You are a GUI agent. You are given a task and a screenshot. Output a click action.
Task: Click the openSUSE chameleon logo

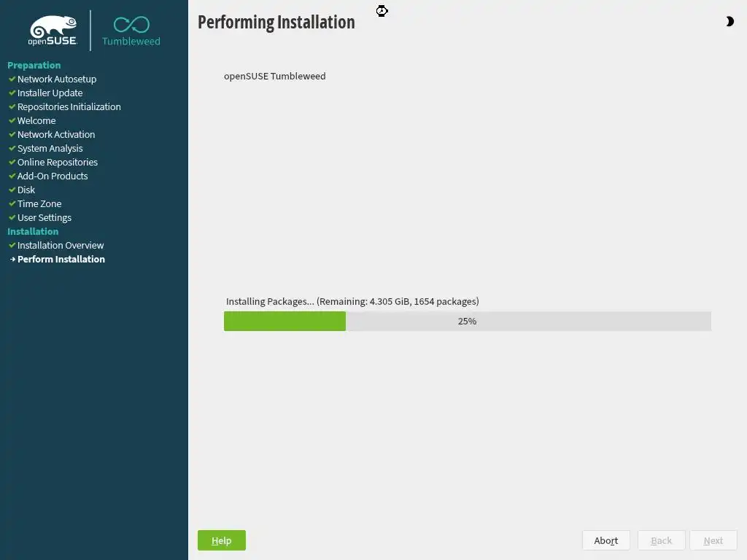[53, 31]
